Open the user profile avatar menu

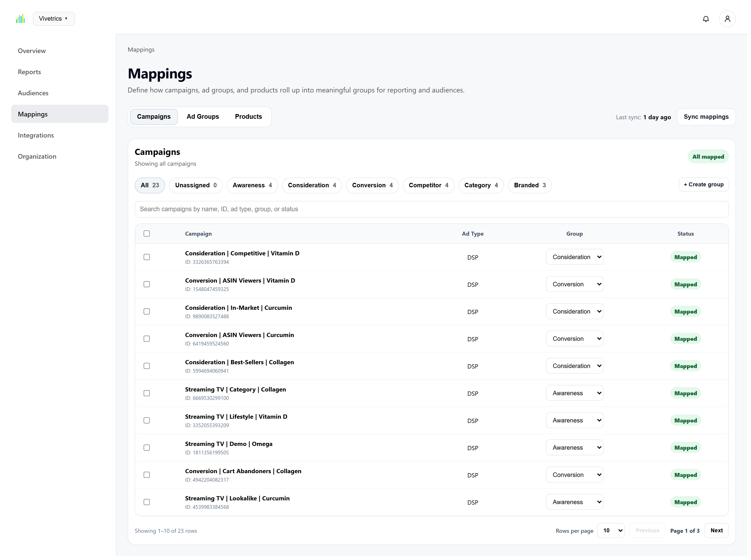point(727,19)
